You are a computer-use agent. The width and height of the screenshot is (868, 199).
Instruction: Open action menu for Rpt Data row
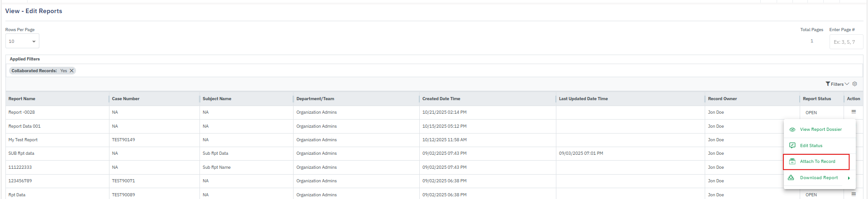click(854, 194)
